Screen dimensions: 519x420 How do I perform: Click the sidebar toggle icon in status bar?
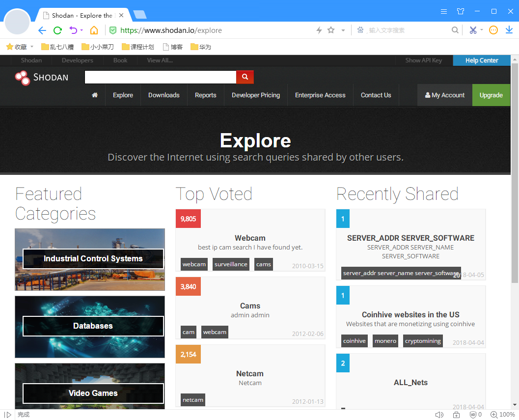click(x=8, y=415)
